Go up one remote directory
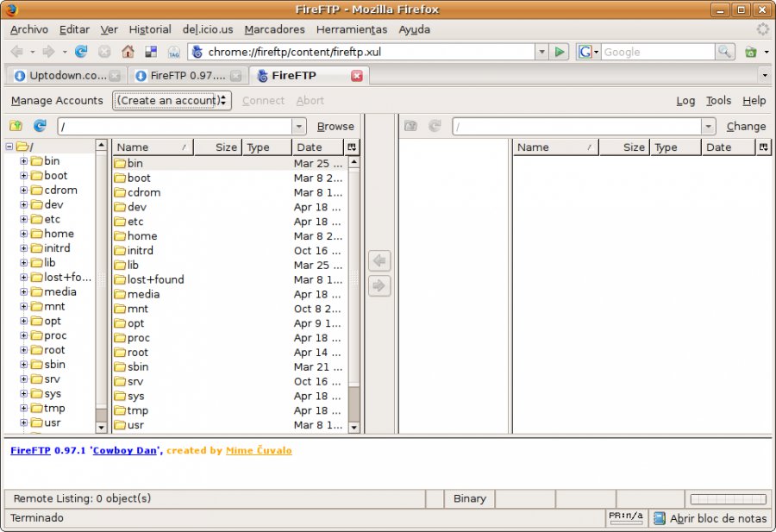 coord(410,126)
